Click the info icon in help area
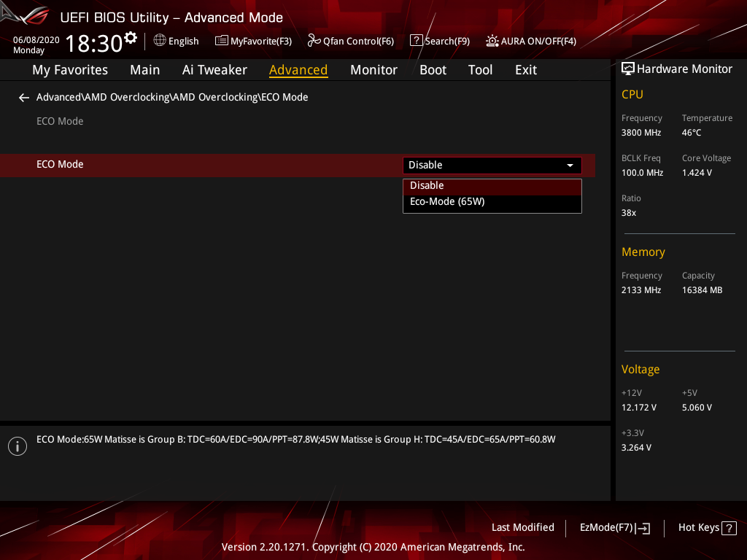747x560 pixels. pos(18,446)
